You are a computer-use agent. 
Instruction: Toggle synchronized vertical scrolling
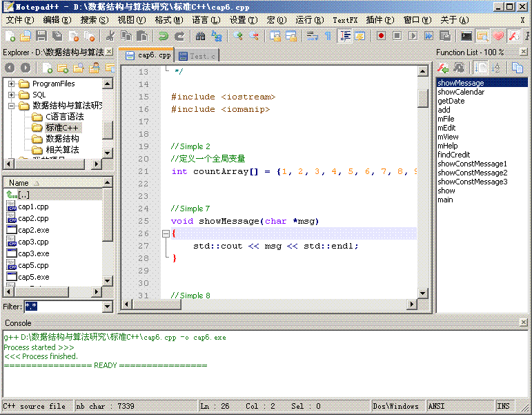click(275, 36)
